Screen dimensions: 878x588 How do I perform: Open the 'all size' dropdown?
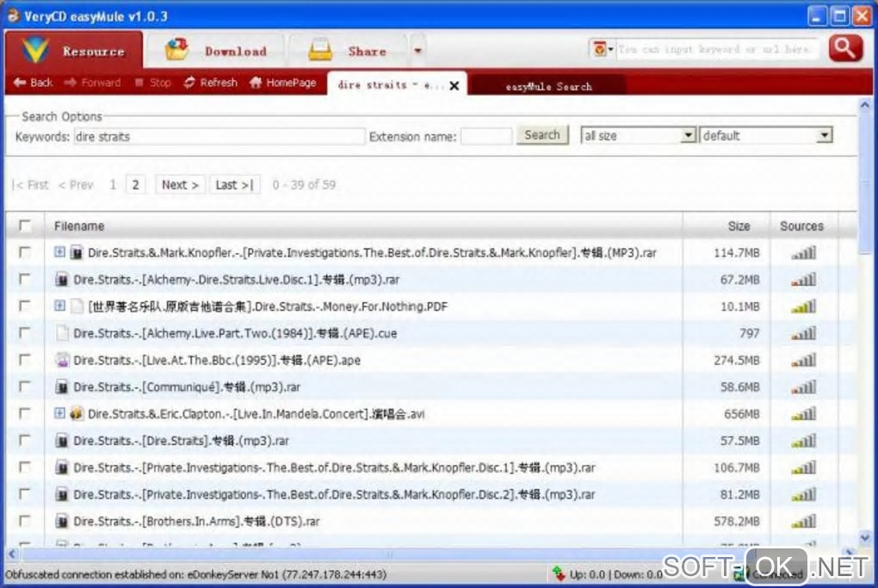(x=639, y=135)
